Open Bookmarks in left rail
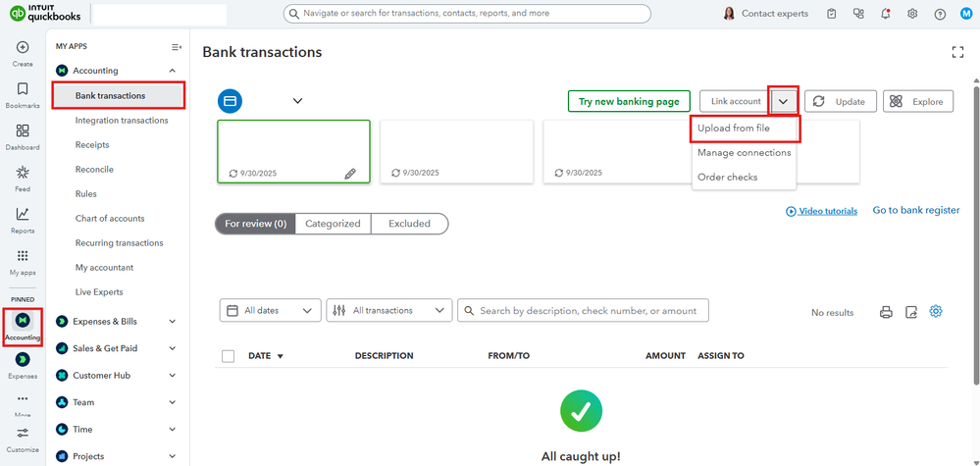980x466 pixels. (x=23, y=94)
